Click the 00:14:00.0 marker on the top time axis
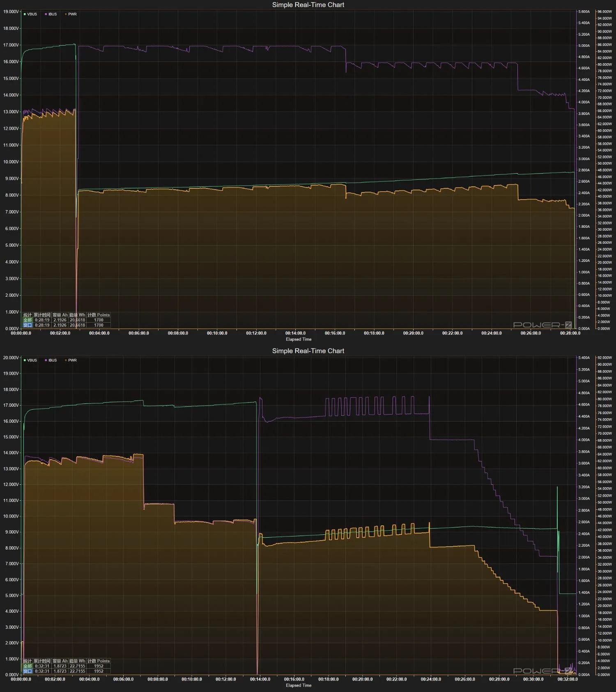 click(x=295, y=333)
